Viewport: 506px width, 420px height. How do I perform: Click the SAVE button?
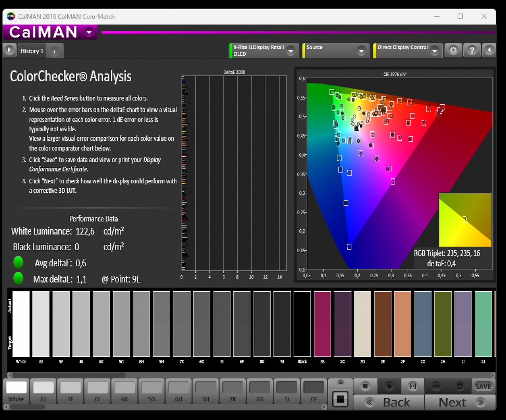point(483,386)
